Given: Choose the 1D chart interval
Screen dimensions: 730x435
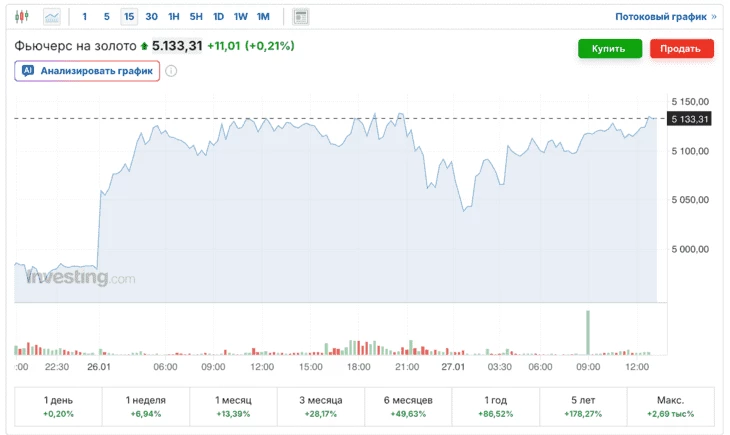Looking at the screenshot, I should 218,17.
